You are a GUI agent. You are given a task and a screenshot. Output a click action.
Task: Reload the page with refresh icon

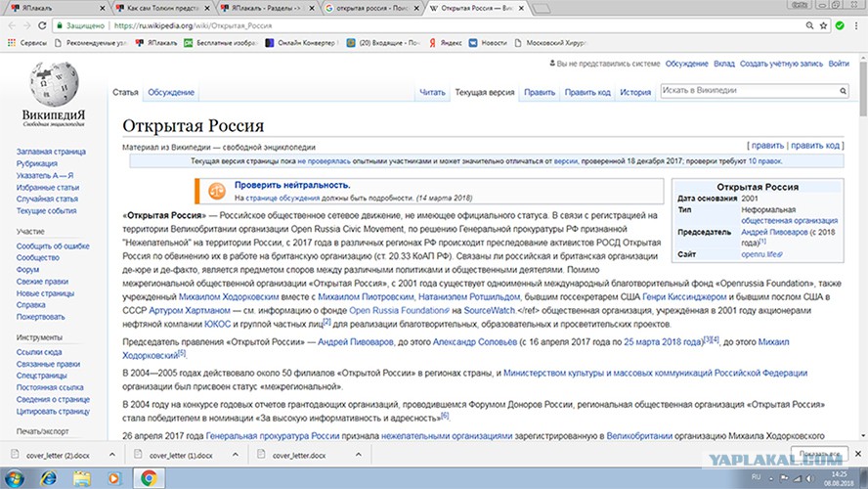click(42, 25)
